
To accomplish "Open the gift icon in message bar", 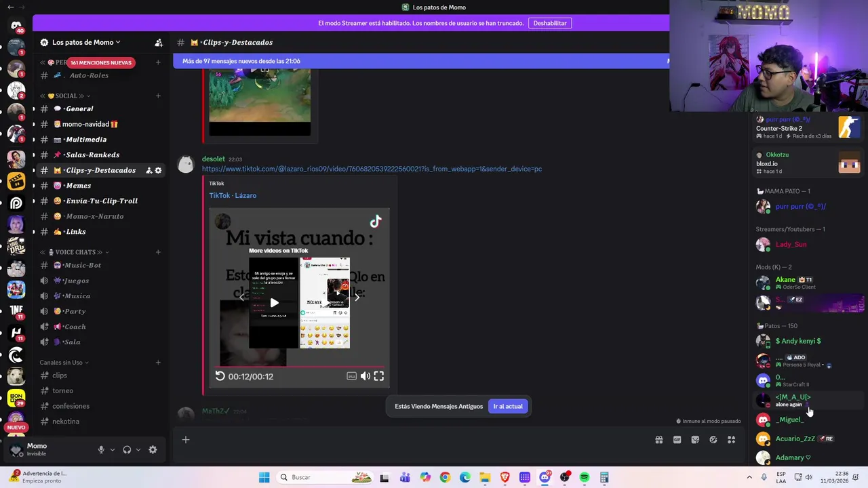I will pos(658,440).
